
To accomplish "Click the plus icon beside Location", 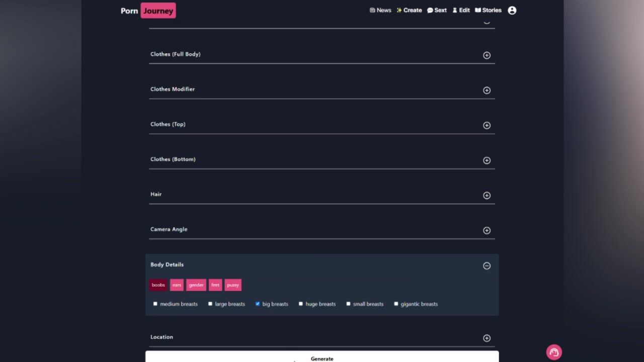I will (x=487, y=338).
